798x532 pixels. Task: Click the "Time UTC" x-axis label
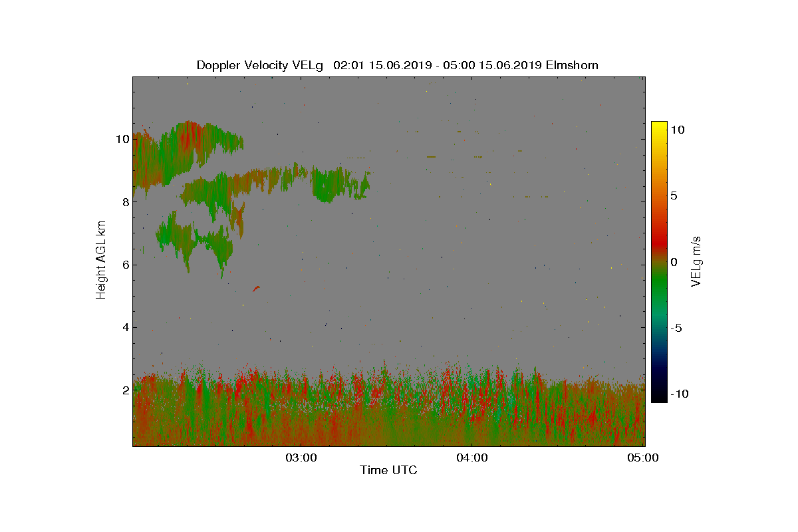click(388, 470)
